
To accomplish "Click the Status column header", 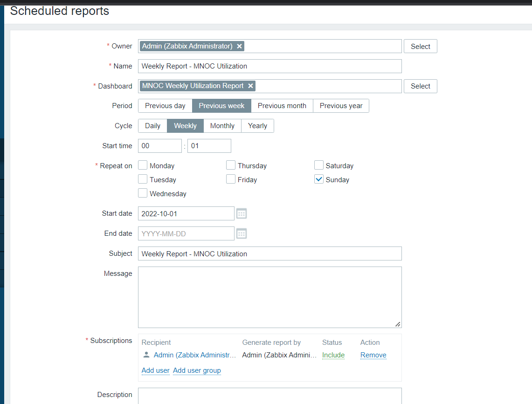I will pyautogui.click(x=332, y=342).
